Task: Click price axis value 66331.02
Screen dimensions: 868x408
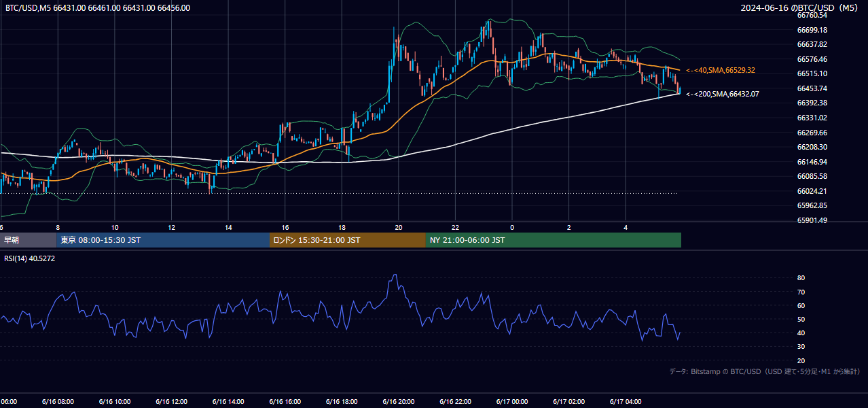Action: point(812,118)
